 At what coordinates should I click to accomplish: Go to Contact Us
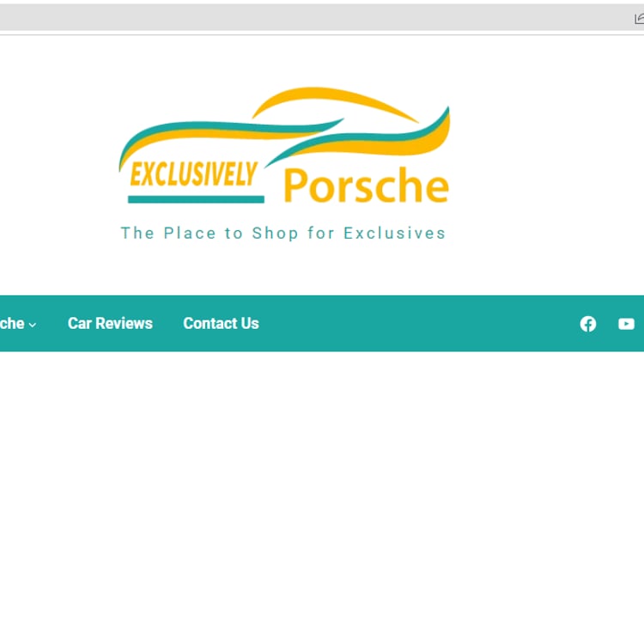(x=221, y=323)
